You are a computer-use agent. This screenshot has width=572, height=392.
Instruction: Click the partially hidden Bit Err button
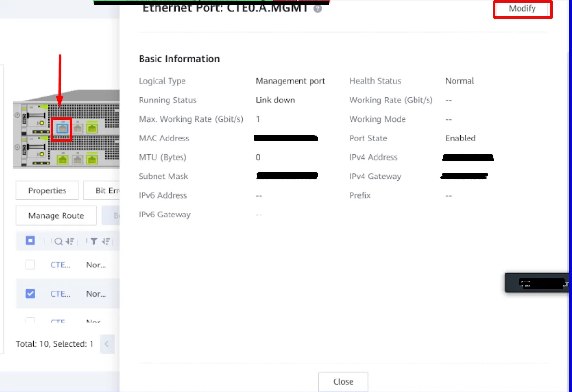[102, 190]
